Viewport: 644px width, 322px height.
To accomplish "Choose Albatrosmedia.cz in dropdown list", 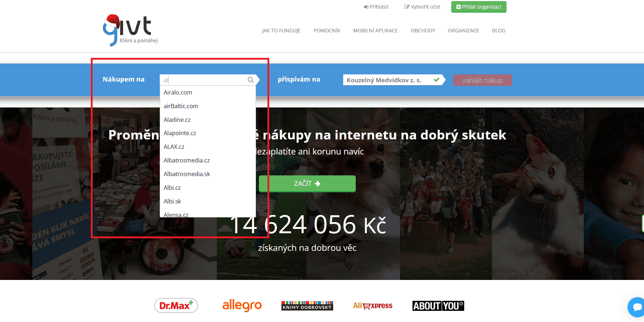I will tap(187, 160).
